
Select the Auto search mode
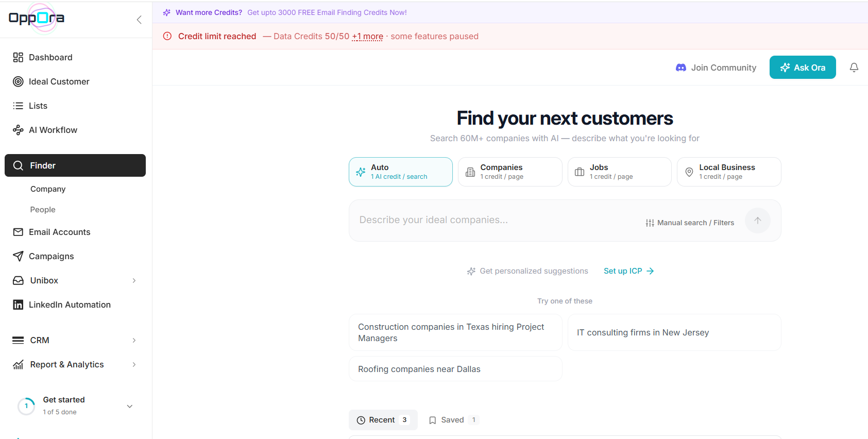coord(401,172)
